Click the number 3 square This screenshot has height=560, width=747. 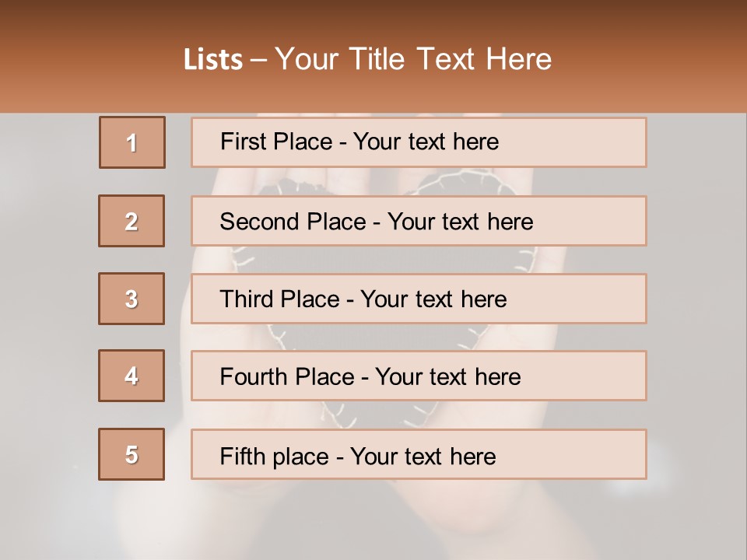(132, 299)
